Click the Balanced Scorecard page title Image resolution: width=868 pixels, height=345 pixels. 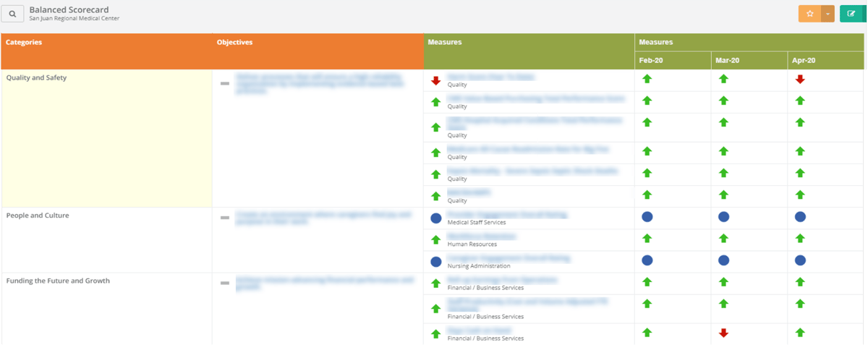[69, 9]
